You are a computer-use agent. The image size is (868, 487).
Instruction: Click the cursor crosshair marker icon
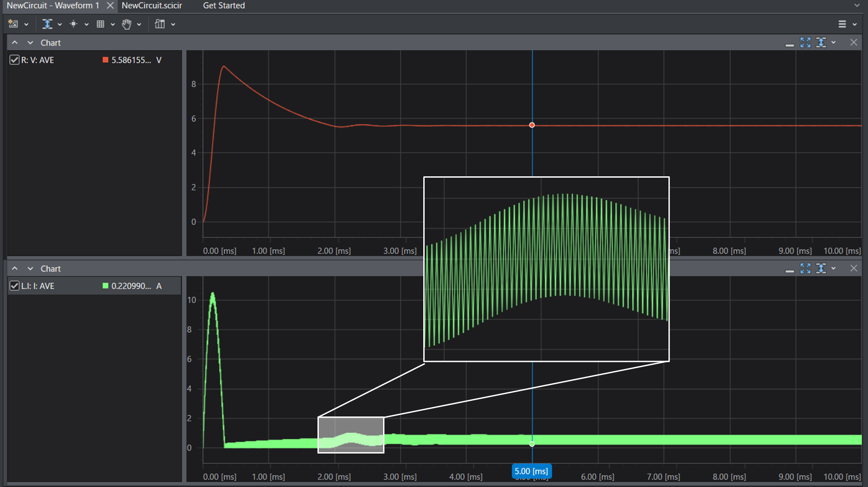pyautogui.click(x=74, y=24)
